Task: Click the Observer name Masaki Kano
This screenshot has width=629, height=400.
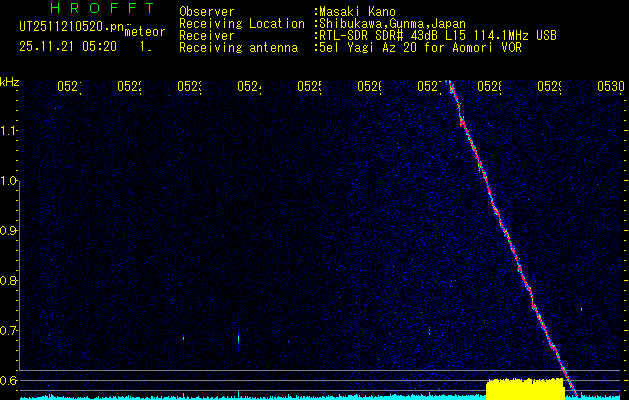Action: (x=357, y=12)
